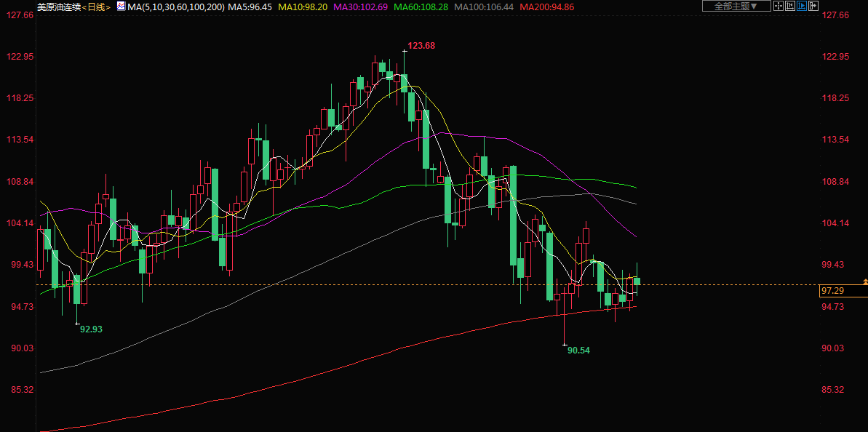Click the MA indicator chart icon
This screenshot has width=868, height=432.
(x=120, y=6)
